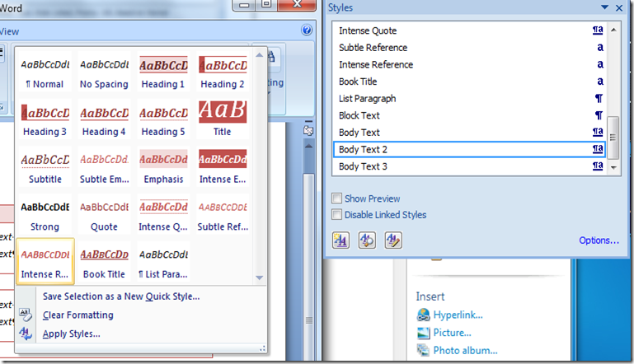The image size is (634, 364).
Task: Click the Apply Styles icon
Action: click(x=26, y=334)
